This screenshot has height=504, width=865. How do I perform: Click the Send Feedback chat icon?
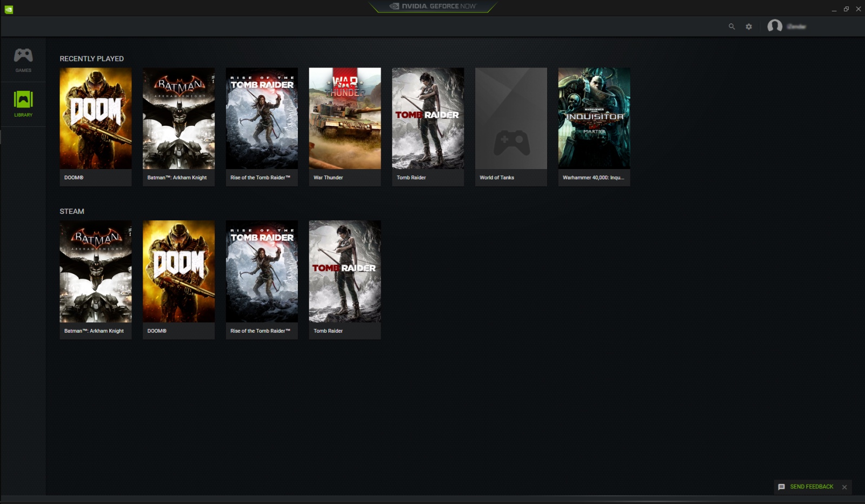point(781,487)
